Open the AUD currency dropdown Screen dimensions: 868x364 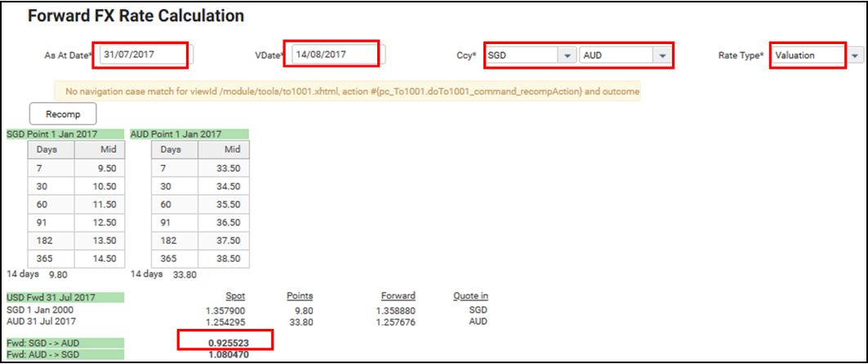pos(662,55)
